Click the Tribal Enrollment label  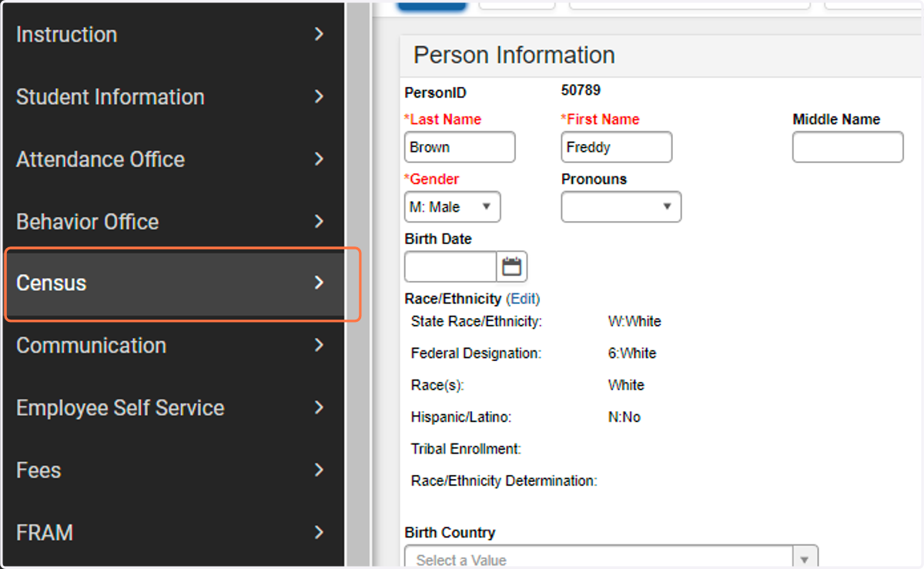pos(467,449)
